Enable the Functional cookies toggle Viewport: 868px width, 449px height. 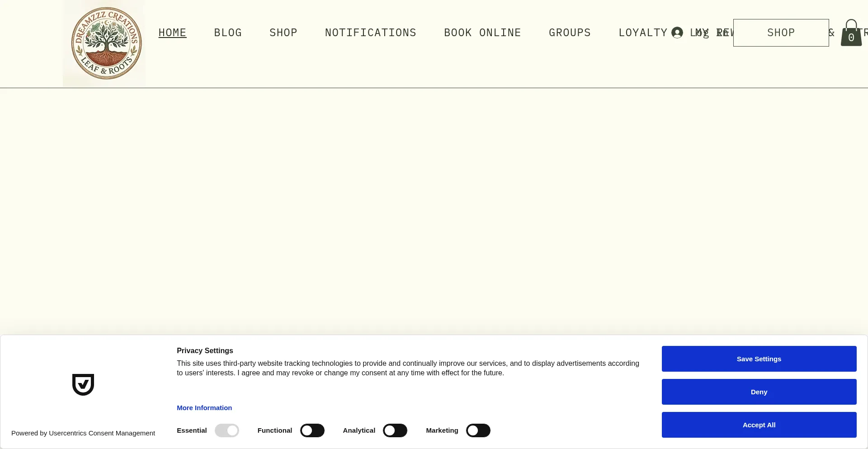point(312,430)
